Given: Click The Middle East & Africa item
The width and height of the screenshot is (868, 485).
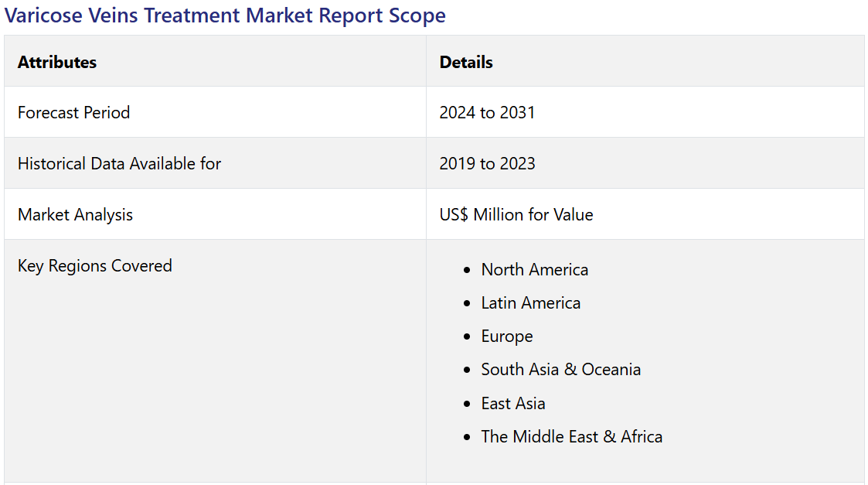Looking at the screenshot, I should 571,436.
